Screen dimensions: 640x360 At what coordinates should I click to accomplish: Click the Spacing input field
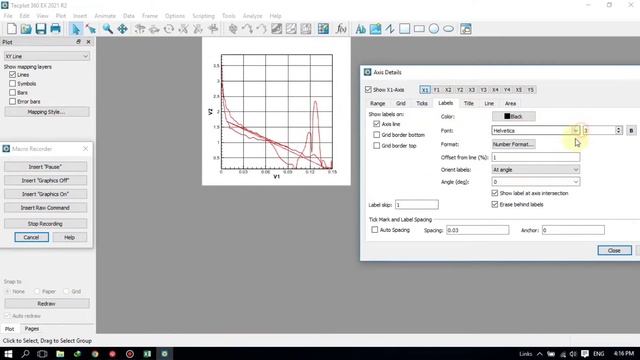[477, 230]
